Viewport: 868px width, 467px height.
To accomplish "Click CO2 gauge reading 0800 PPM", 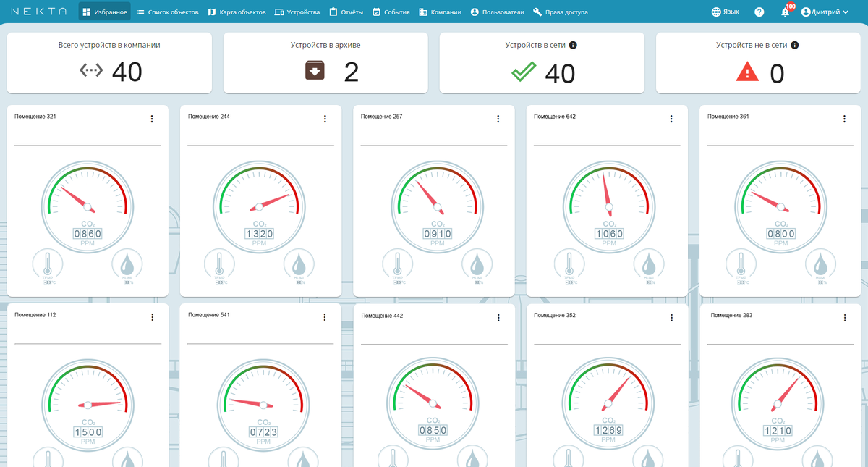I will [x=781, y=206].
